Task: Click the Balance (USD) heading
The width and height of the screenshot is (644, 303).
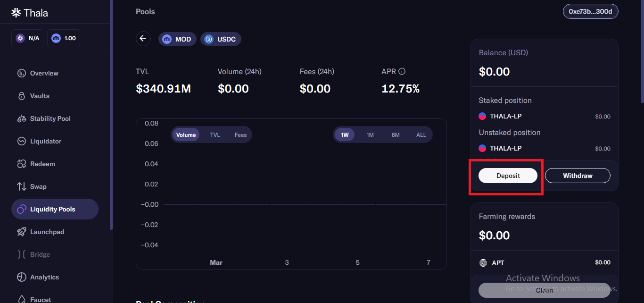Action: (504, 53)
